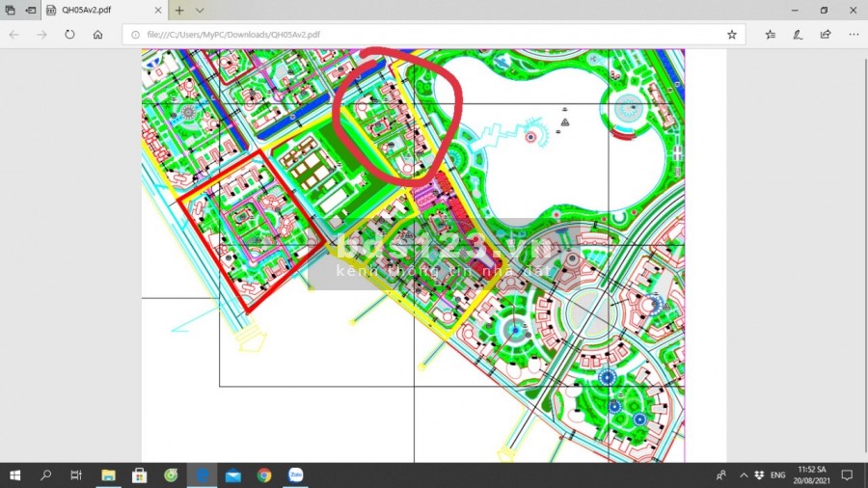
Task: Open Zalo from the taskbar
Action: [296, 475]
